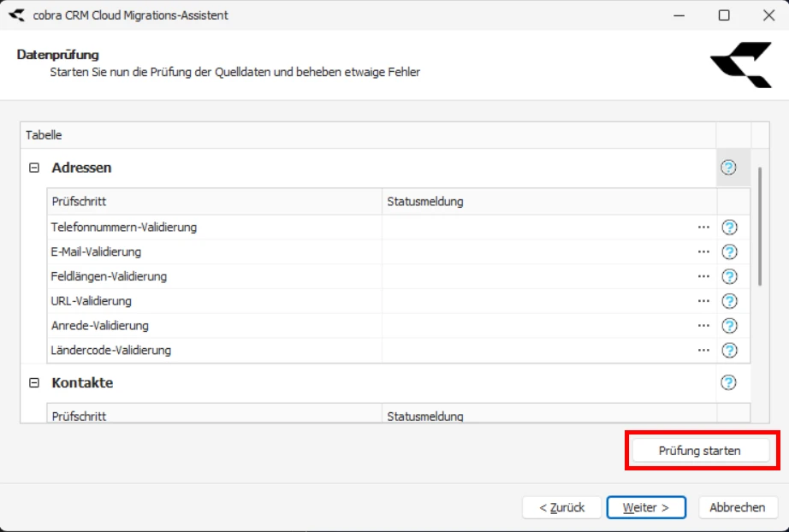
Task: Open the ellipsis options for Anrede-Validierung
Action: [x=702, y=325]
